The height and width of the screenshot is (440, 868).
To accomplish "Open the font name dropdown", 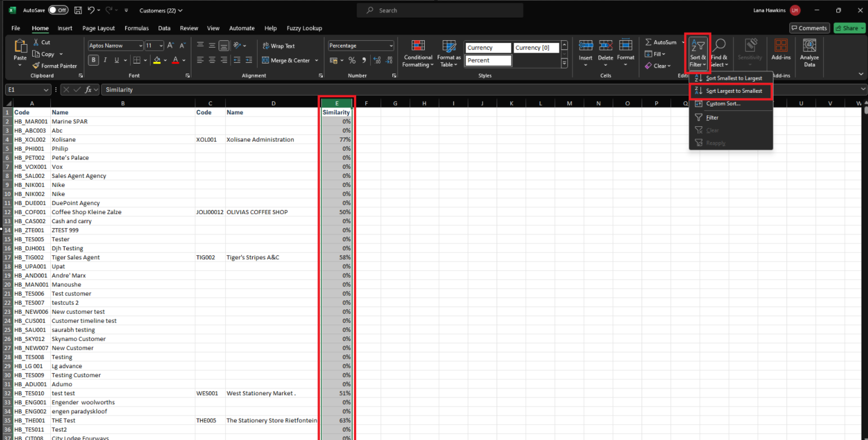I will click(140, 46).
